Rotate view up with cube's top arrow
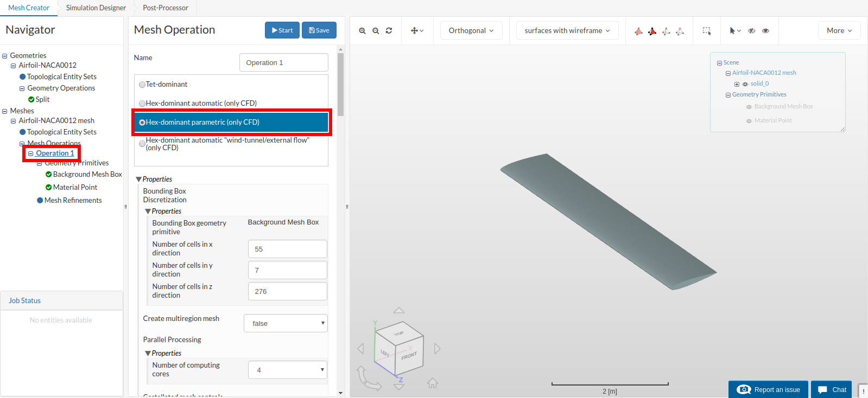 pos(399,311)
